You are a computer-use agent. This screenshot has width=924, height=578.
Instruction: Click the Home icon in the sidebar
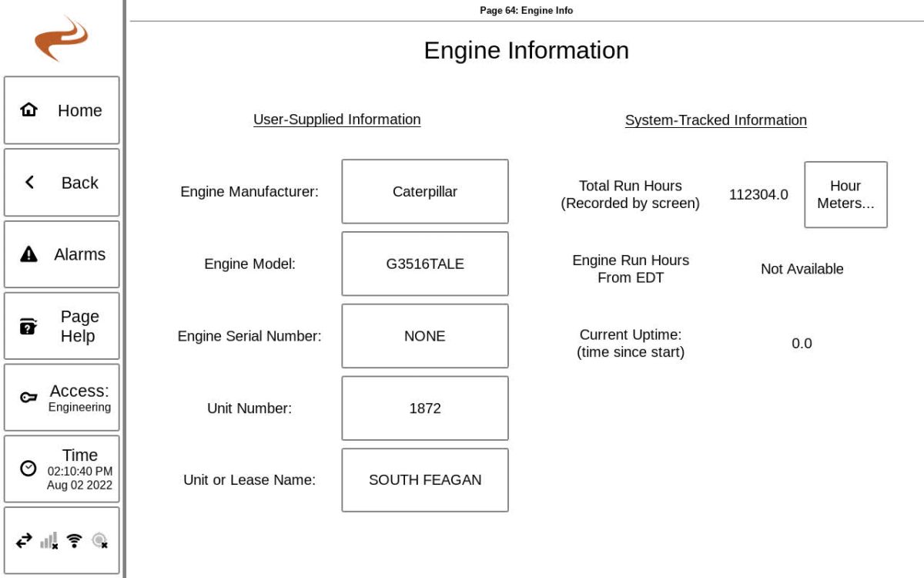[x=28, y=110]
